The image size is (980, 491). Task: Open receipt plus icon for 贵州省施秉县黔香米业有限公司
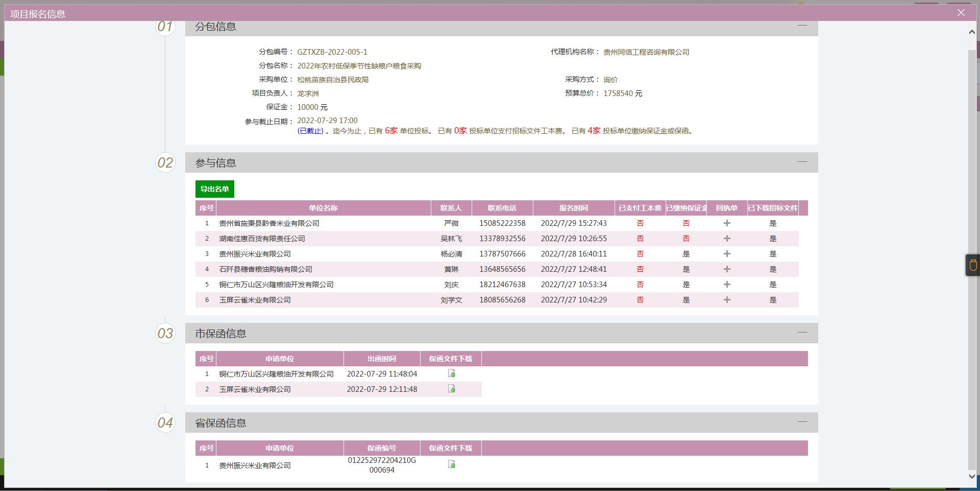727,223
